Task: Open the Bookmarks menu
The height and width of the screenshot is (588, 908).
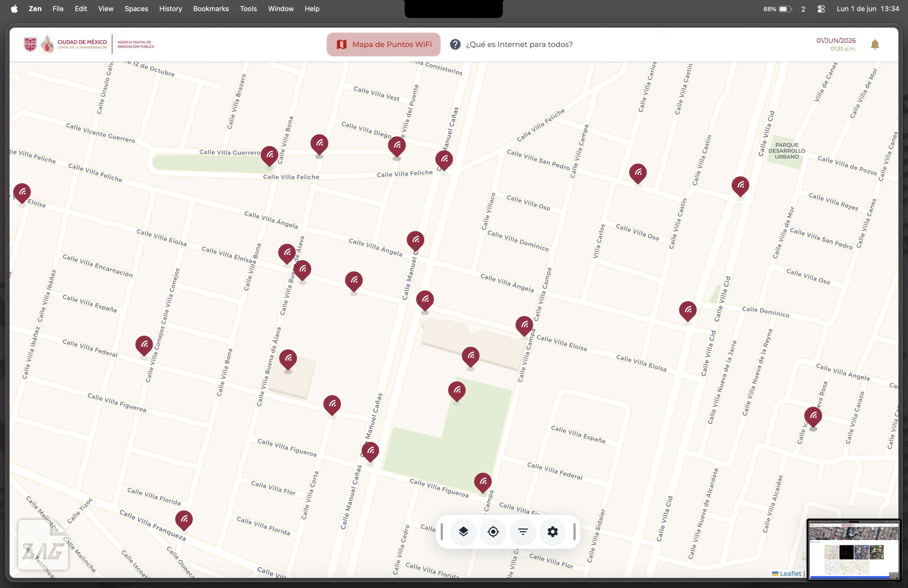Action: tap(211, 8)
